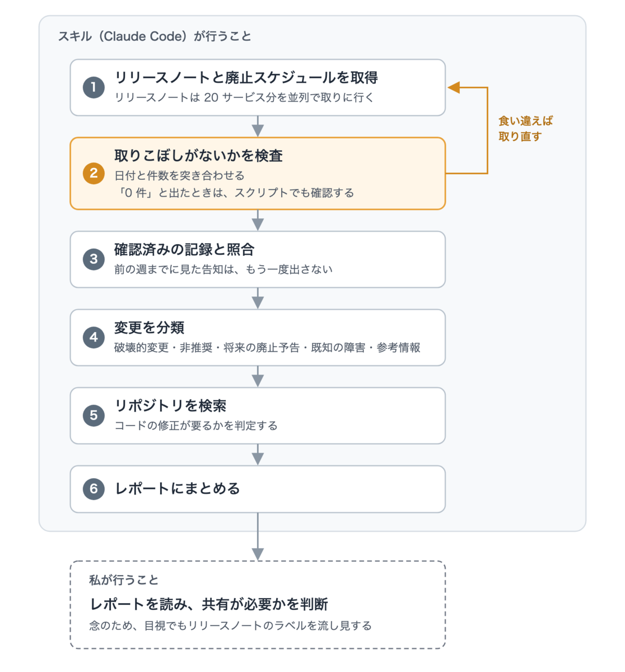Click the step 6 number badge
This screenshot has width=625, height=672.
click(x=94, y=489)
